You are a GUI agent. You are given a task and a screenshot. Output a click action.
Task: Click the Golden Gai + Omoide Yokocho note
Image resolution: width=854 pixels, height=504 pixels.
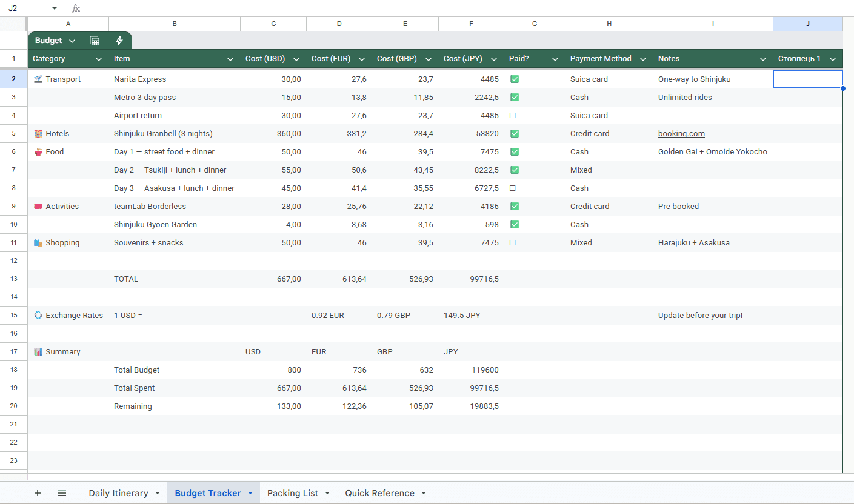[713, 152]
